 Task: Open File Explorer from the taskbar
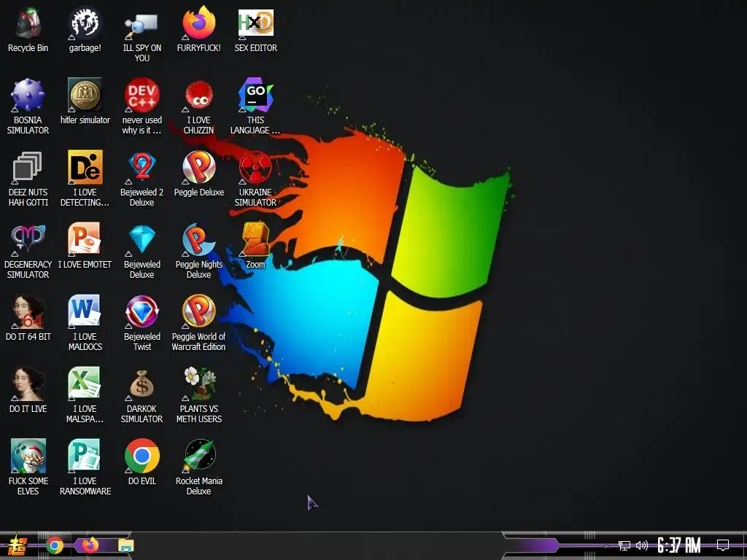[x=125, y=545]
